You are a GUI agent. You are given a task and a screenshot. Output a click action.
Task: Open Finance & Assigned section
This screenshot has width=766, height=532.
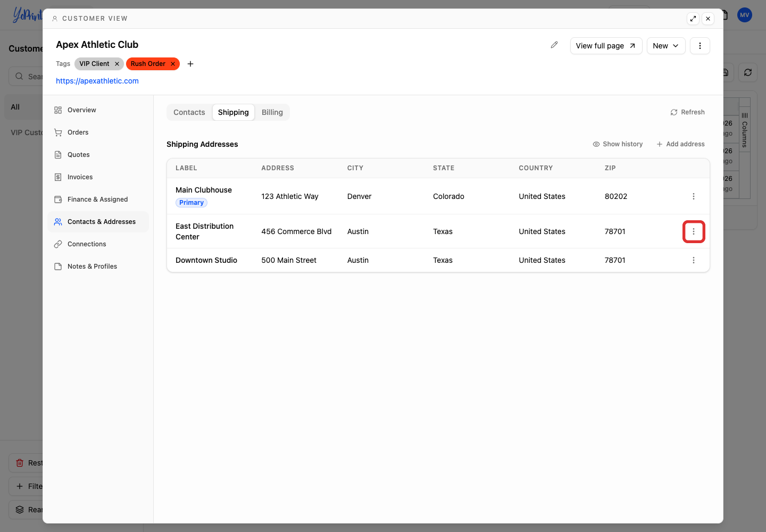[98, 199]
